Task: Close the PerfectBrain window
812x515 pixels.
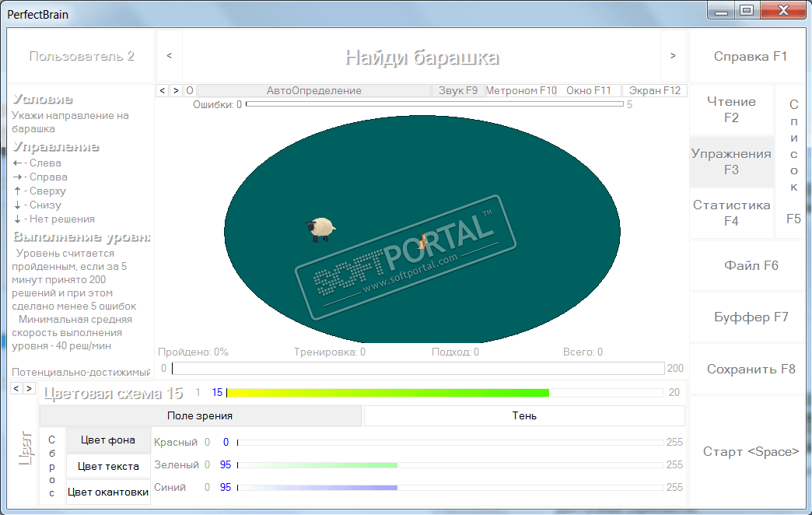Action: pos(783,11)
